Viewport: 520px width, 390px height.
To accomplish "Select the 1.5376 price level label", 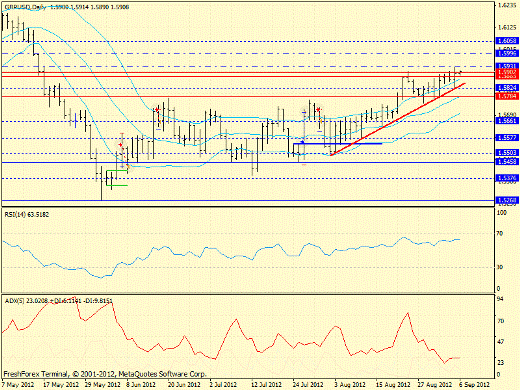I will 507,178.
